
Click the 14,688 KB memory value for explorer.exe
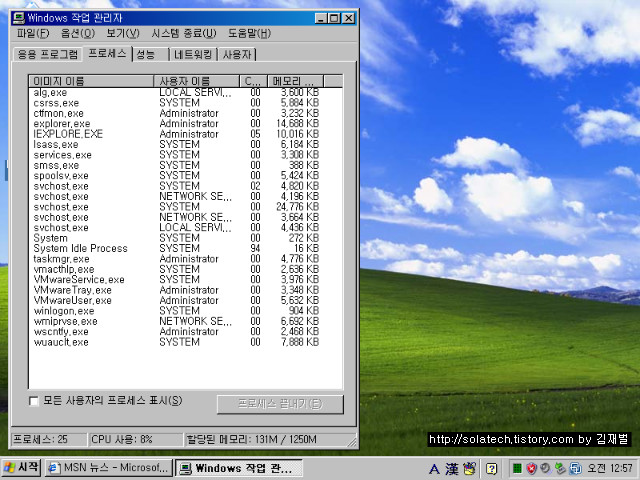pos(298,124)
